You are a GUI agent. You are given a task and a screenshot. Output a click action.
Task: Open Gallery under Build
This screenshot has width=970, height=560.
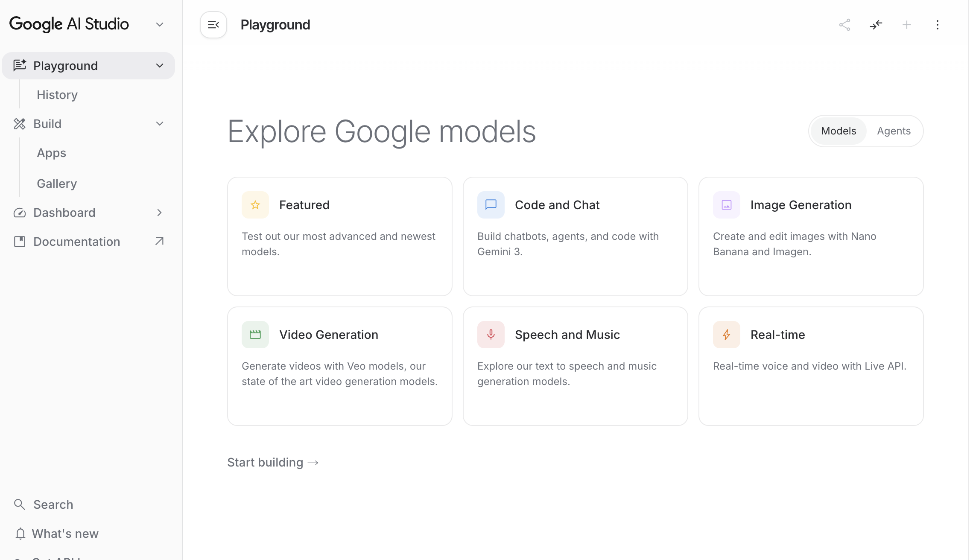[x=57, y=184]
